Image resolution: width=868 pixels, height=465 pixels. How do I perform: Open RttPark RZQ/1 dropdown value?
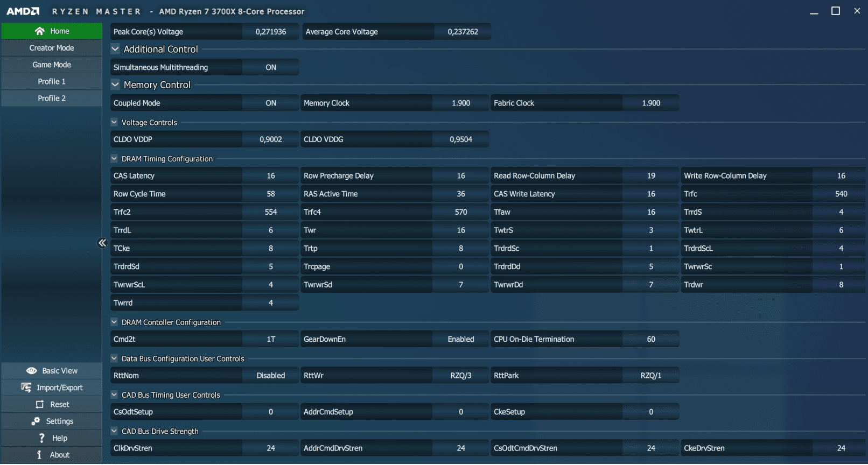[x=651, y=375]
